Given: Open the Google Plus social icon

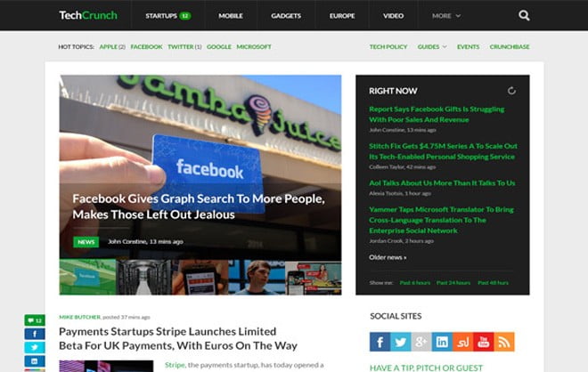Looking at the screenshot, I should (x=421, y=342).
